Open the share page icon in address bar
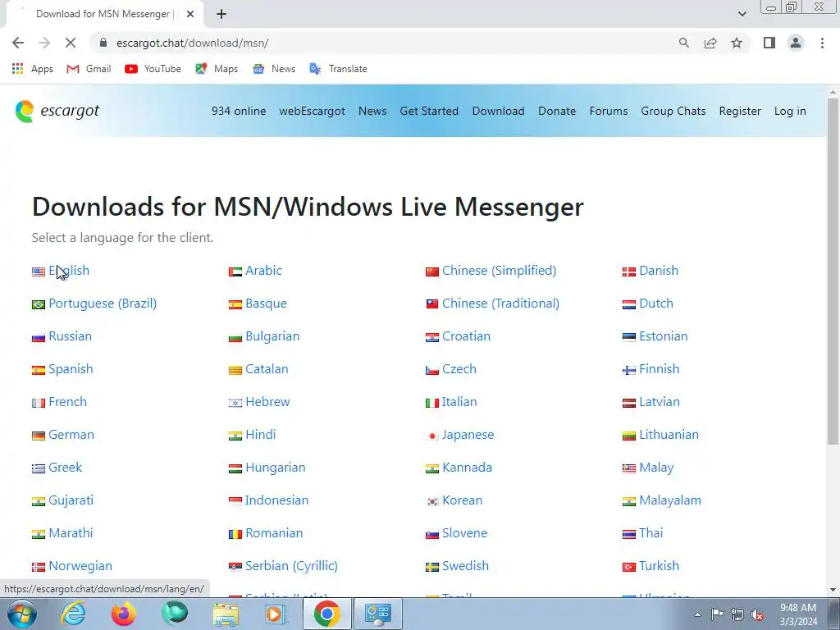The height and width of the screenshot is (630, 840). pos(710,43)
